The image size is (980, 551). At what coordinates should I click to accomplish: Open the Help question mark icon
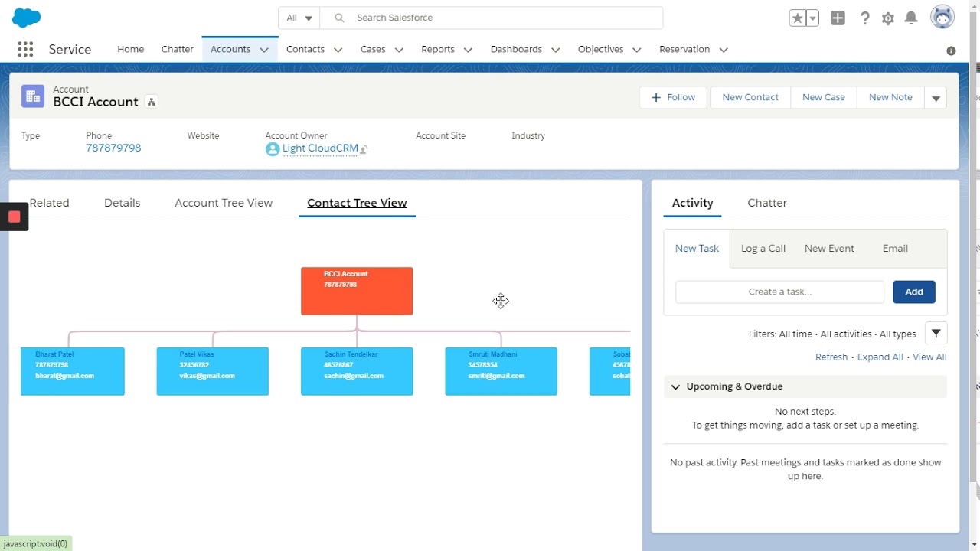[x=864, y=18]
